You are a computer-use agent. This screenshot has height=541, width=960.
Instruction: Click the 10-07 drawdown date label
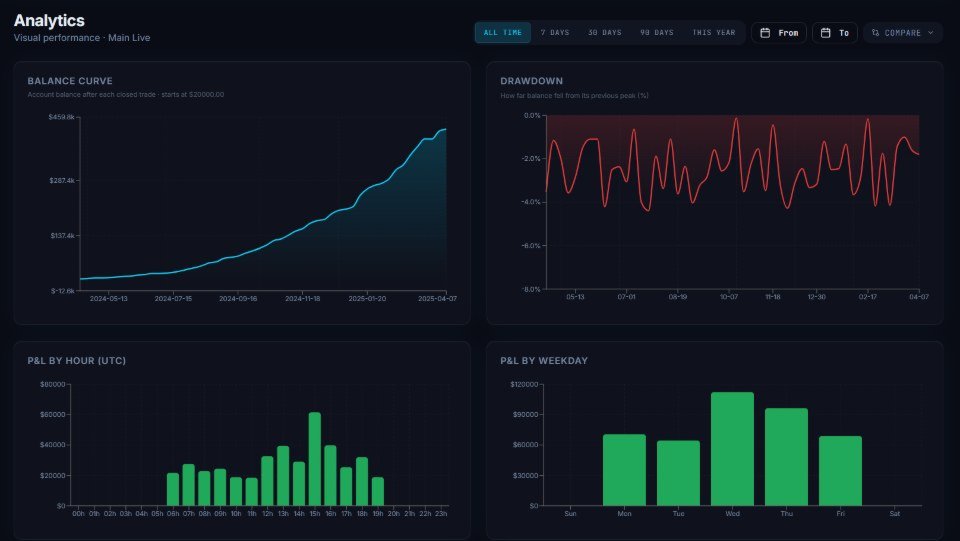point(729,297)
